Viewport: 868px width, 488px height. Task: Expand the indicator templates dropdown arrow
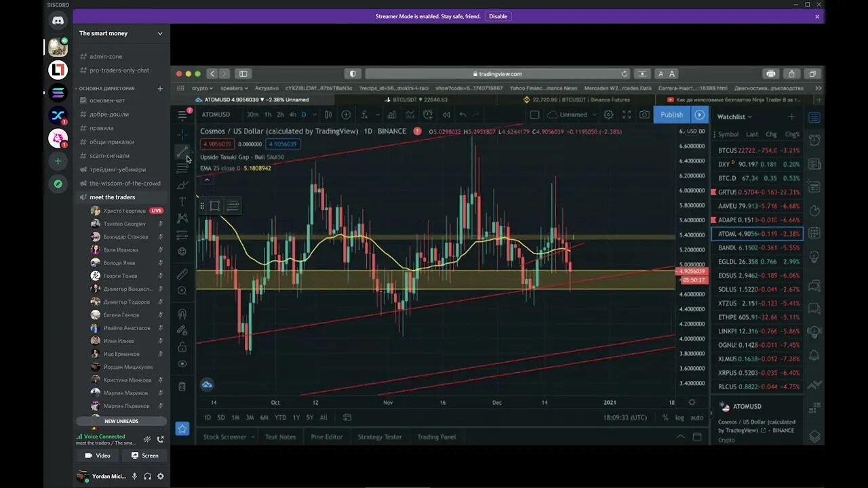coord(378,115)
